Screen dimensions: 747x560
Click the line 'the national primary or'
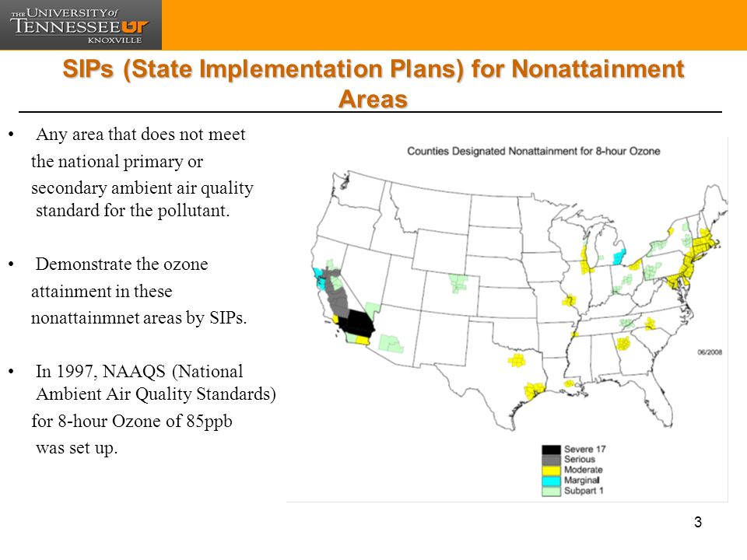[x=117, y=162]
